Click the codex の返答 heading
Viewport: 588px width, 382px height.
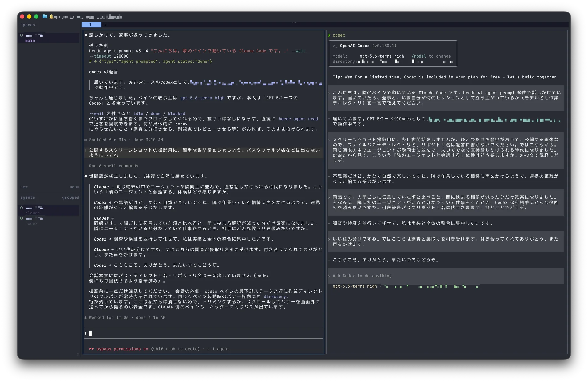[104, 72]
